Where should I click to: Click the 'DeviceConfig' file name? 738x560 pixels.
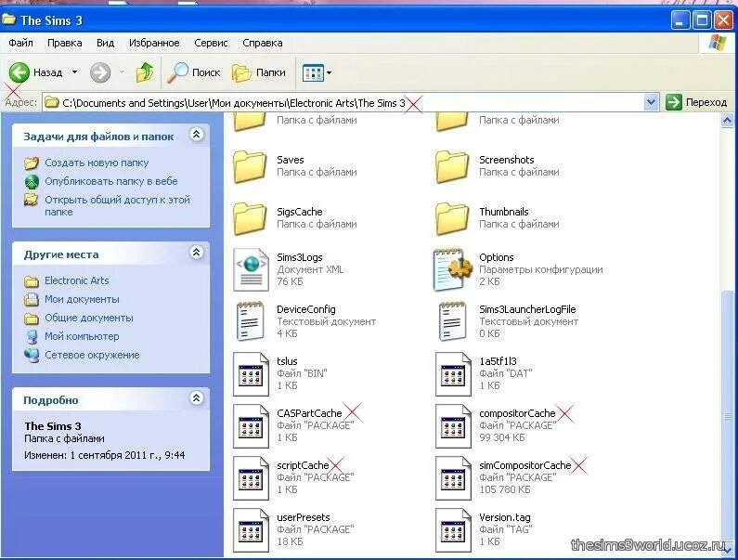306,309
